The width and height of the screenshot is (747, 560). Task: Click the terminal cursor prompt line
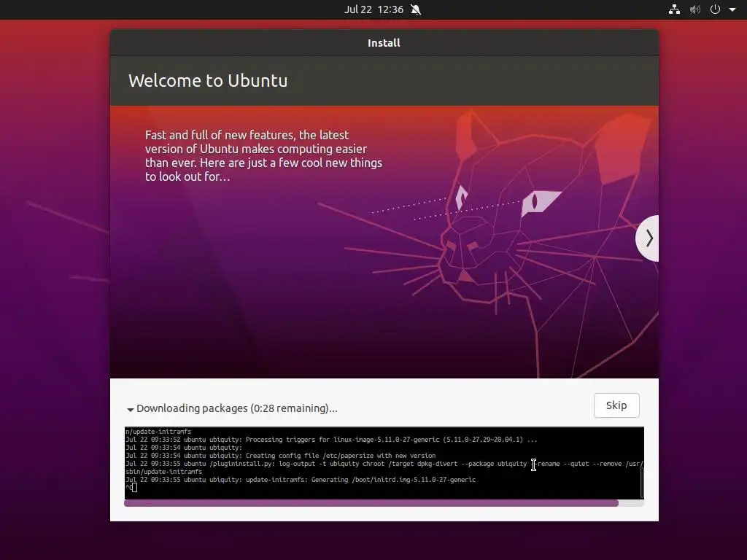point(131,488)
